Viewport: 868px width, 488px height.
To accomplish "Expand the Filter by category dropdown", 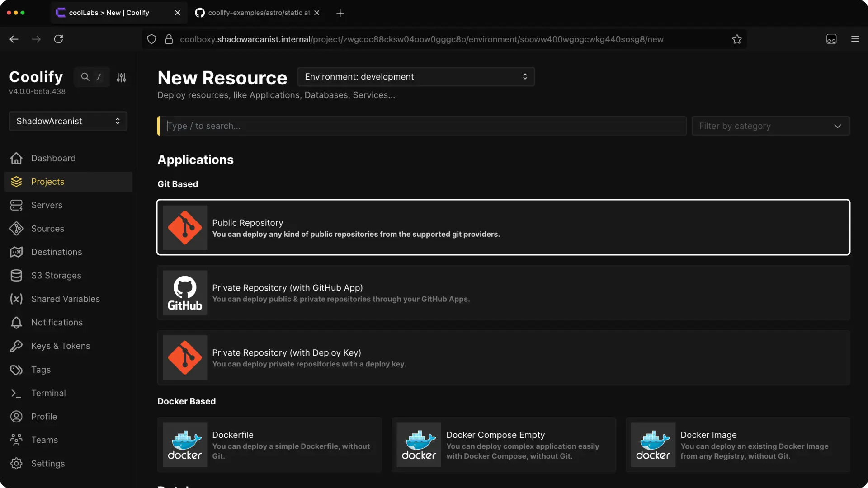I will pyautogui.click(x=770, y=126).
